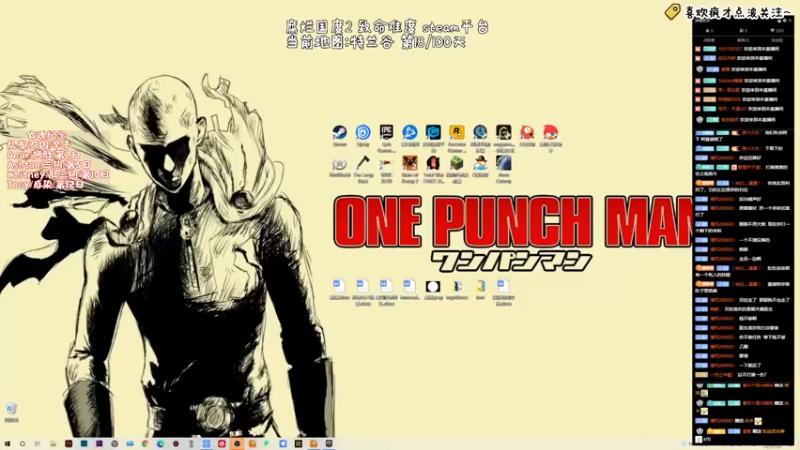Select the orange-highlighted active taskbar app
This screenshot has height=450, width=800.
(237, 444)
